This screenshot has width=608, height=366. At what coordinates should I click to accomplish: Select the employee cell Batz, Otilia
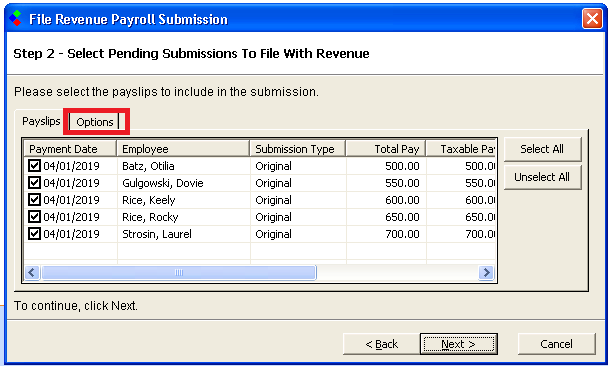pos(148,166)
